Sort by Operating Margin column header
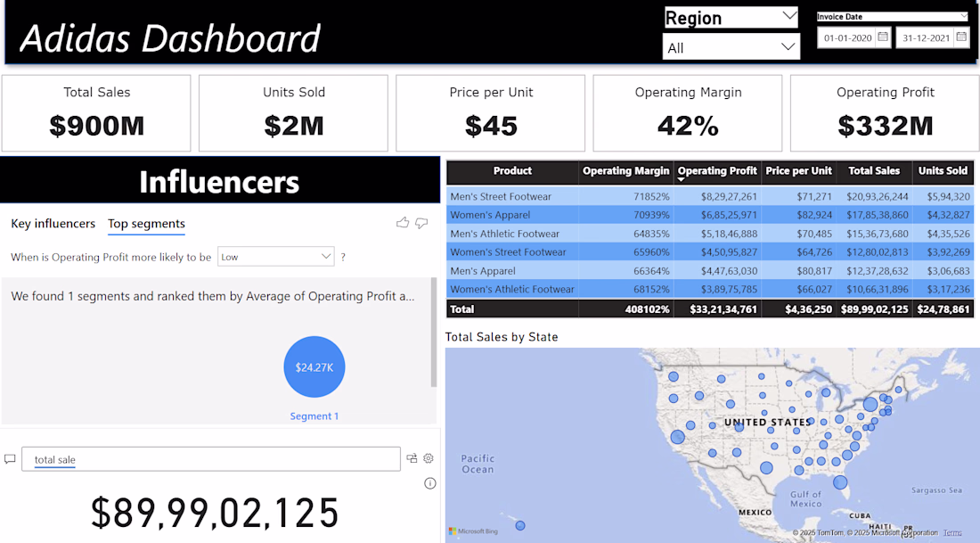This screenshot has height=543, width=980. coord(625,171)
